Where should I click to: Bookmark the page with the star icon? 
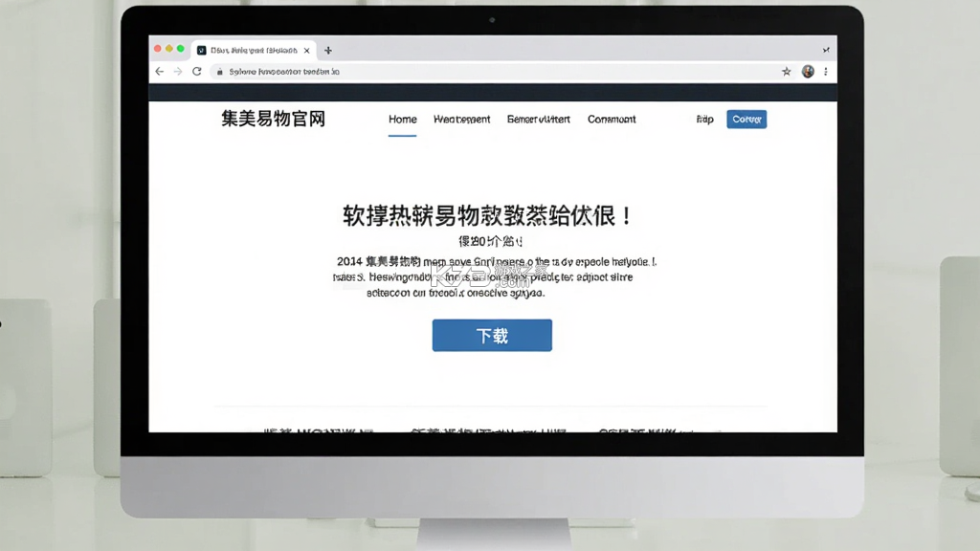point(787,72)
